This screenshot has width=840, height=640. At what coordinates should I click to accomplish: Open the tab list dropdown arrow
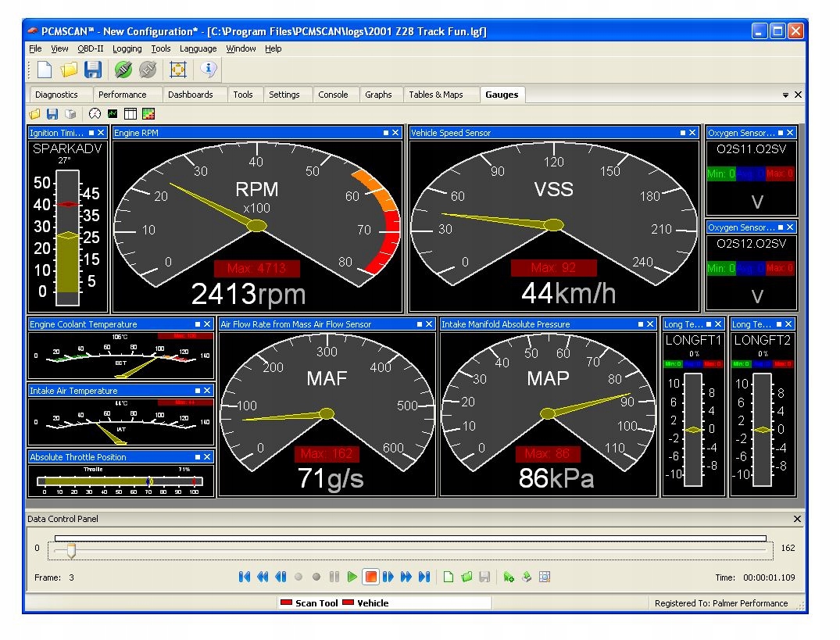point(785,95)
